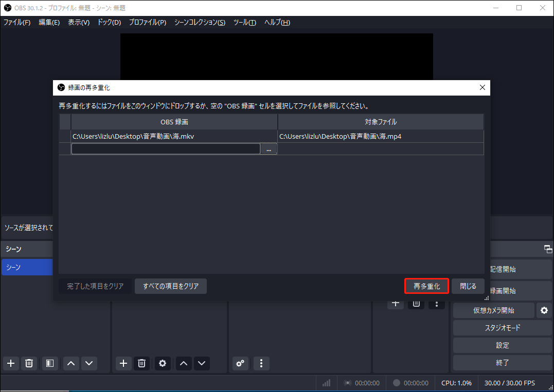The width and height of the screenshot is (554, 392).
Task: Click recording status dot in status bar
Action: [397, 383]
